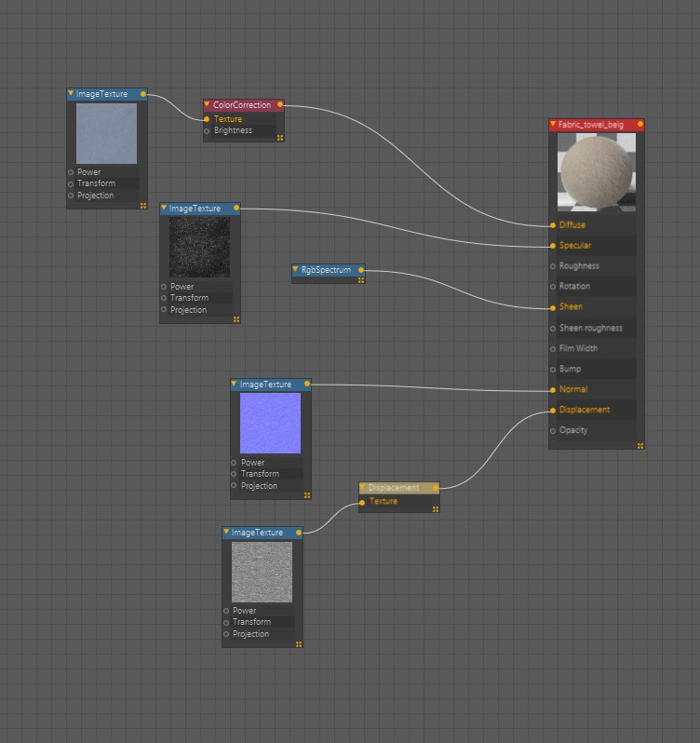Select the gray noise displacement texture thumbnail
This screenshot has height=743, width=700.
point(262,572)
